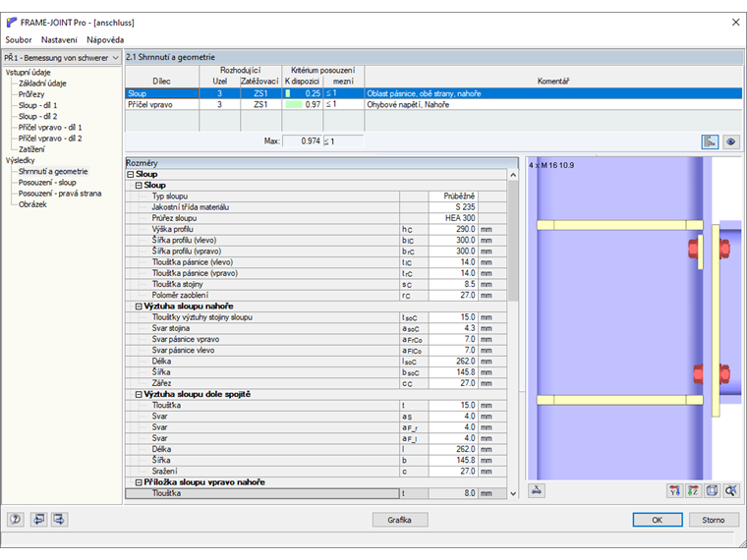Select the Typ sloupu row

coord(316,196)
